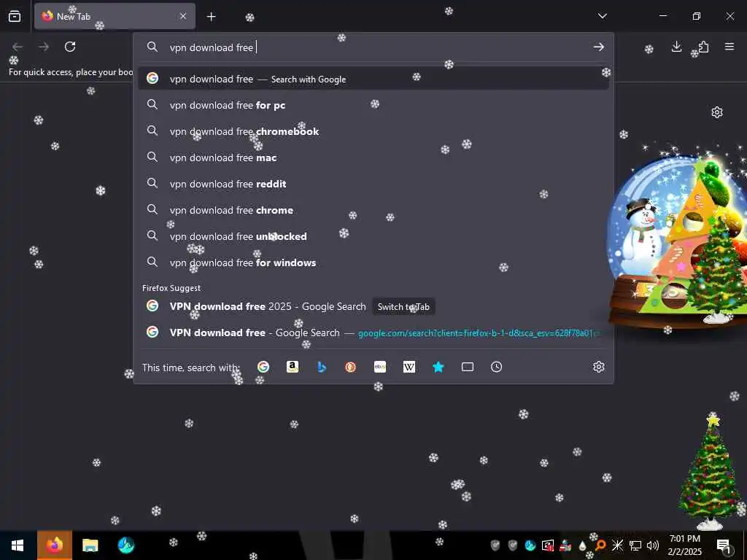Image resolution: width=747 pixels, height=560 pixels.
Task: Click the white snowflake tray icon
Action: click(617, 545)
